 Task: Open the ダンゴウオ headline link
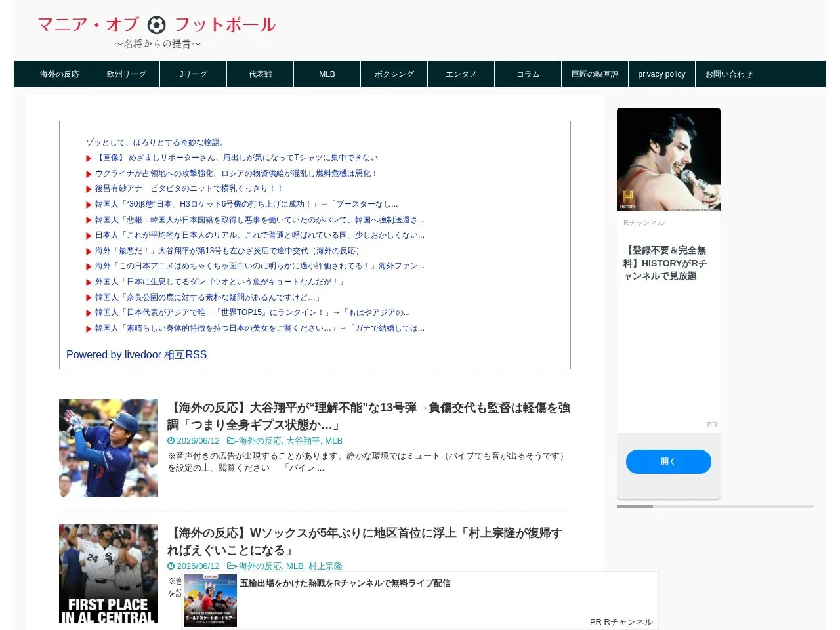(220, 282)
